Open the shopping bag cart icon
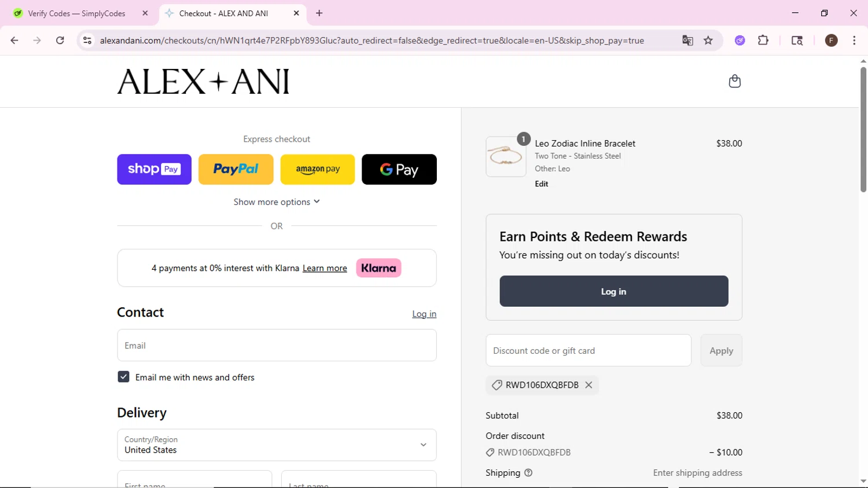868x488 pixels. 734,81
